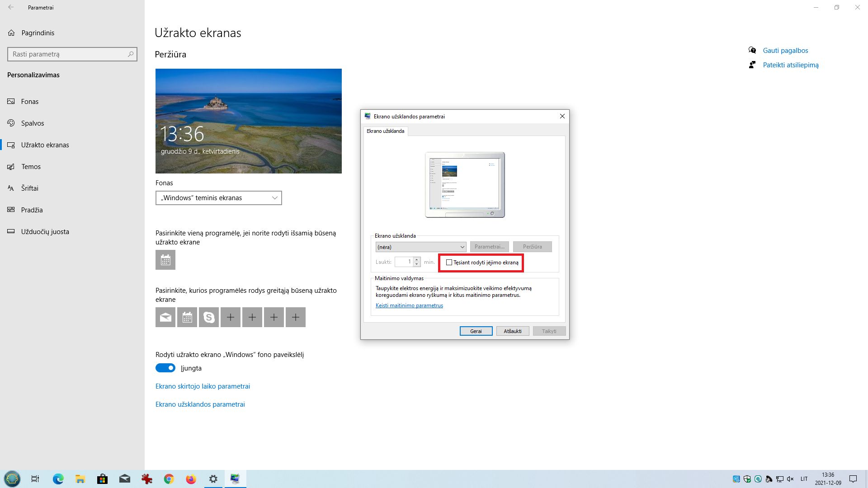The image size is (868, 488).
Task: Open Microsoft Store from the taskbar
Action: (x=103, y=479)
